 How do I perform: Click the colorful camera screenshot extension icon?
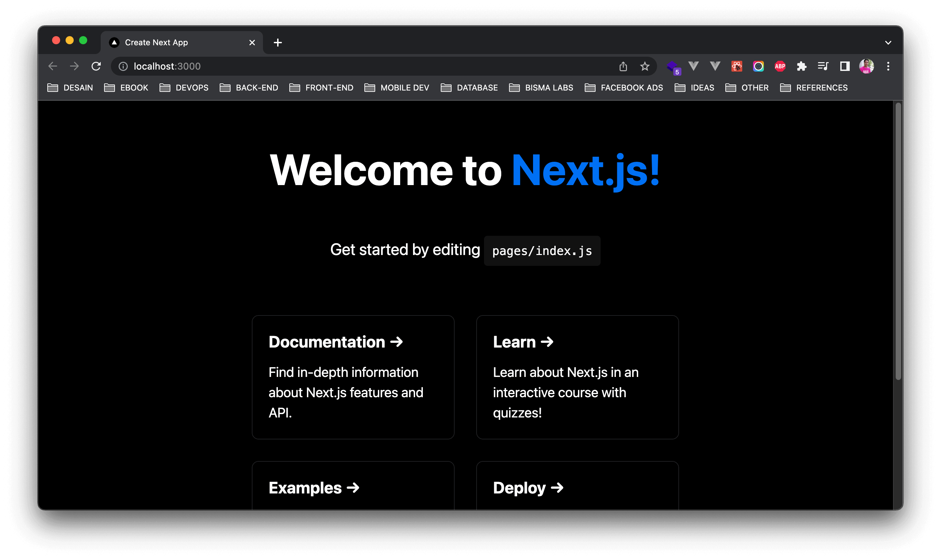tap(758, 67)
